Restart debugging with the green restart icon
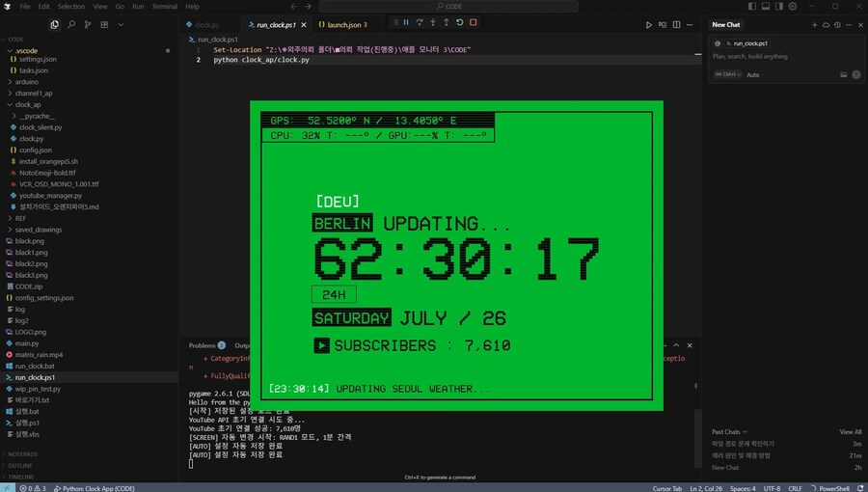 coord(460,22)
